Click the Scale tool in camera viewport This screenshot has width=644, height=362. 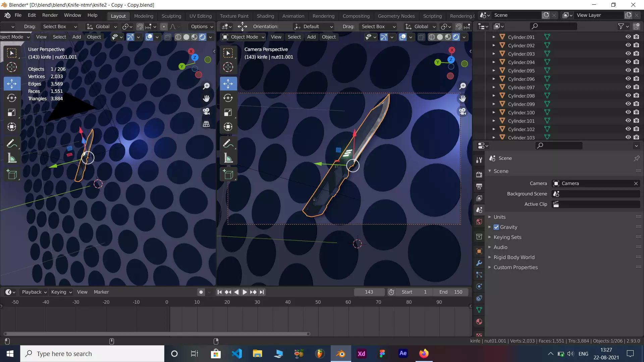coord(228,112)
